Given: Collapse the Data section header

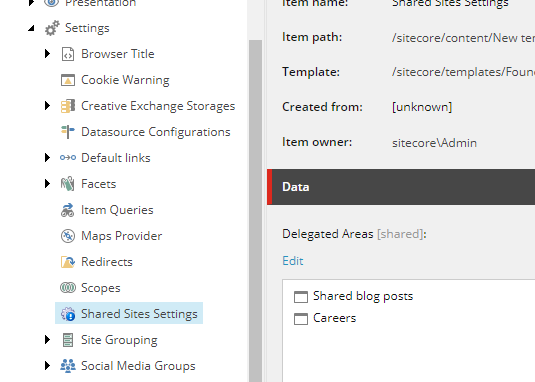Looking at the screenshot, I should (x=401, y=187).
